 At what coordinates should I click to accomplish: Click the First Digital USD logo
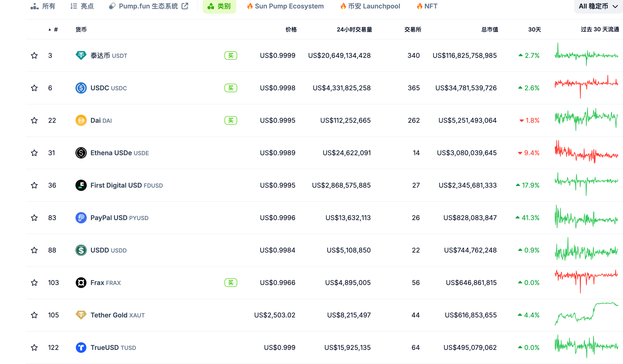tap(81, 185)
